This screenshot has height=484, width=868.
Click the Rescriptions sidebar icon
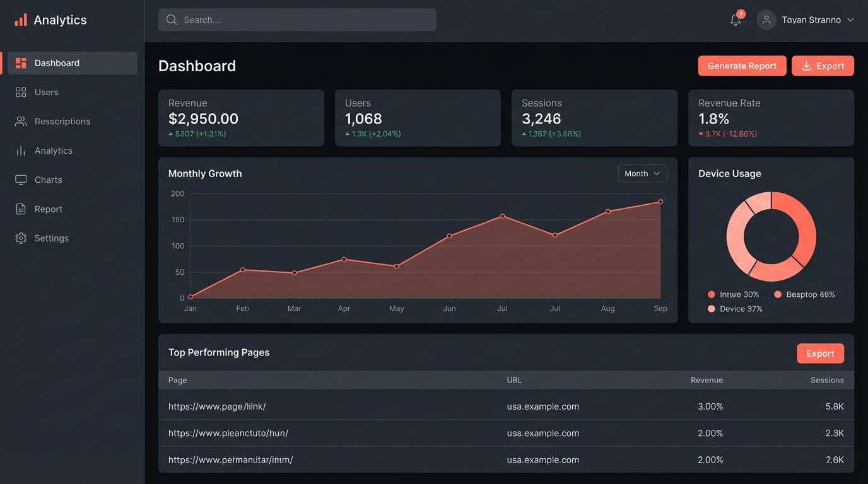click(x=20, y=120)
